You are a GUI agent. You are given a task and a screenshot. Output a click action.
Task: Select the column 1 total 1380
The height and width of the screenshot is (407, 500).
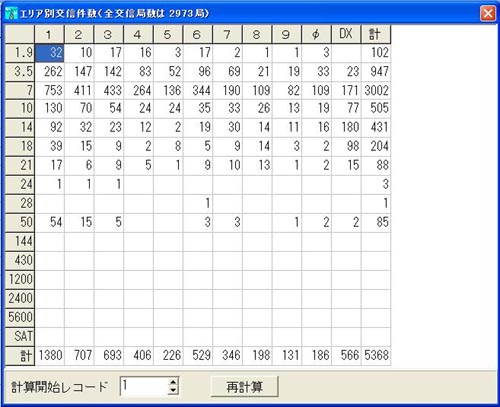50,356
